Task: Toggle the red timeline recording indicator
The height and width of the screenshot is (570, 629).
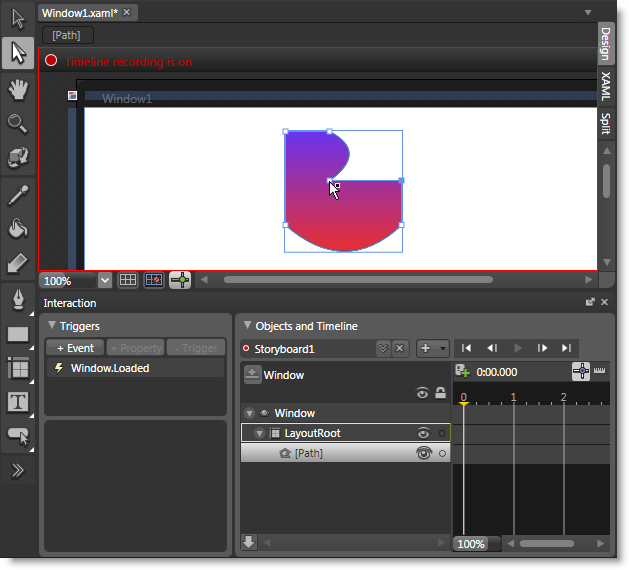Action: click(51, 61)
